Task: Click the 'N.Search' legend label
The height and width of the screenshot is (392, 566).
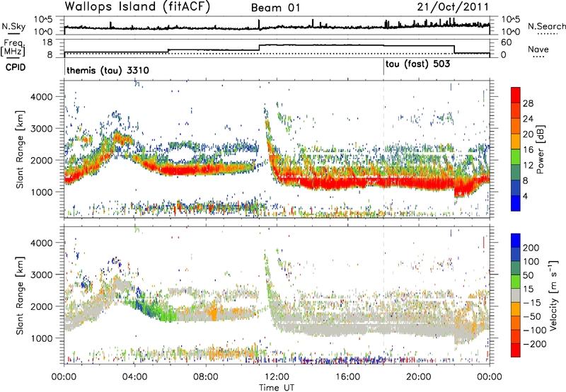Action: [546, 26]
